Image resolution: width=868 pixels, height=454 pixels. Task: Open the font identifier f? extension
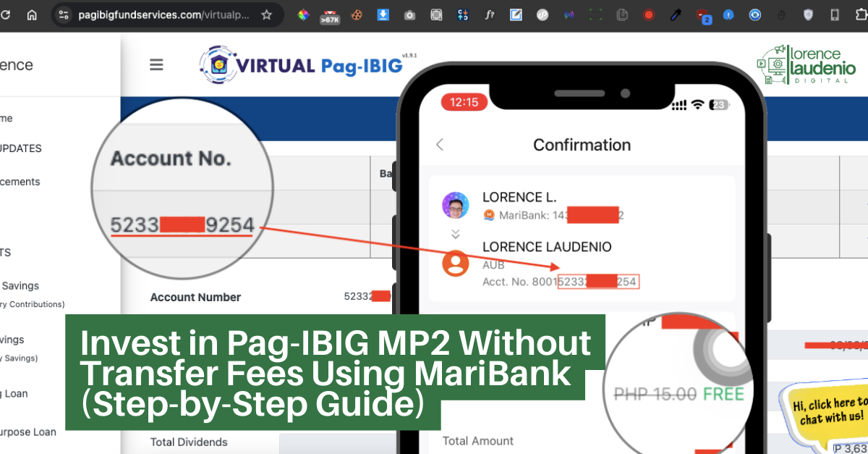pos(490,14)
